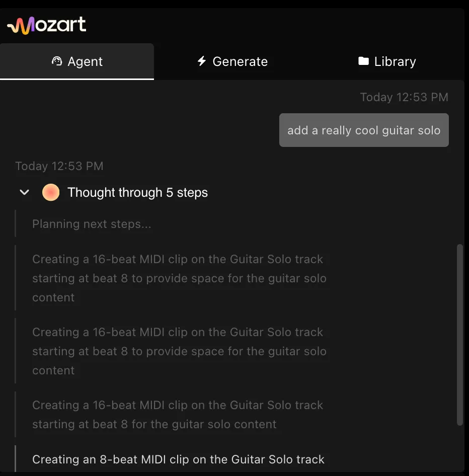Click the left-side "Today 12:53 PM" timestamp
Screen dimensions: 469x476
pyautogui.click(x=59, y=166)
